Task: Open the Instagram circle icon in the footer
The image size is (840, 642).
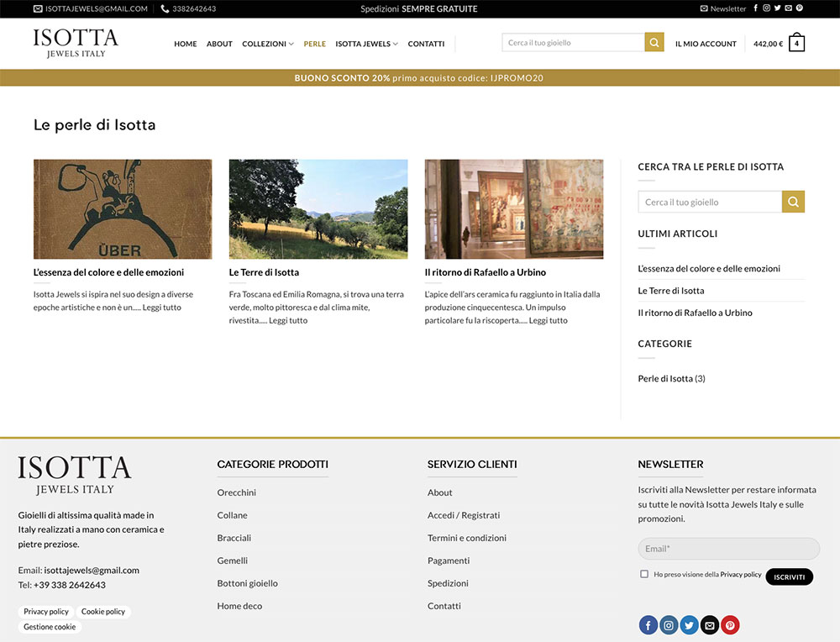Action: coord(669,625)
